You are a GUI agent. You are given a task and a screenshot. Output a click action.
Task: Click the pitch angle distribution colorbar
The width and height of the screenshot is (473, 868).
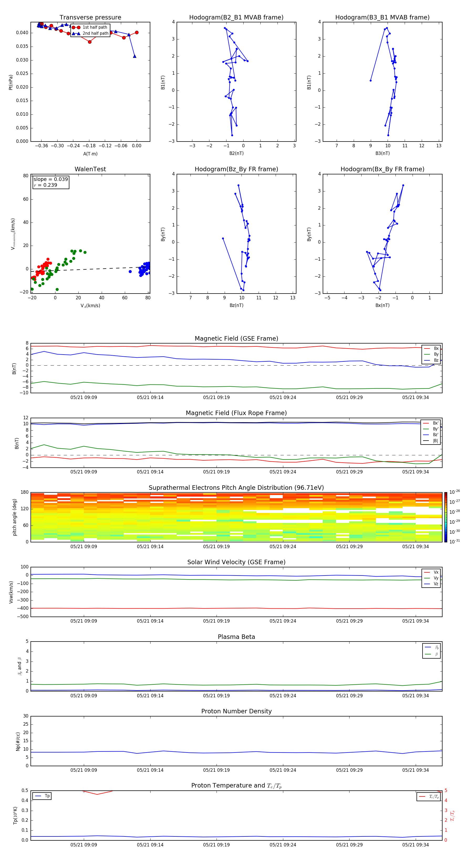click(x=446, y=517)
